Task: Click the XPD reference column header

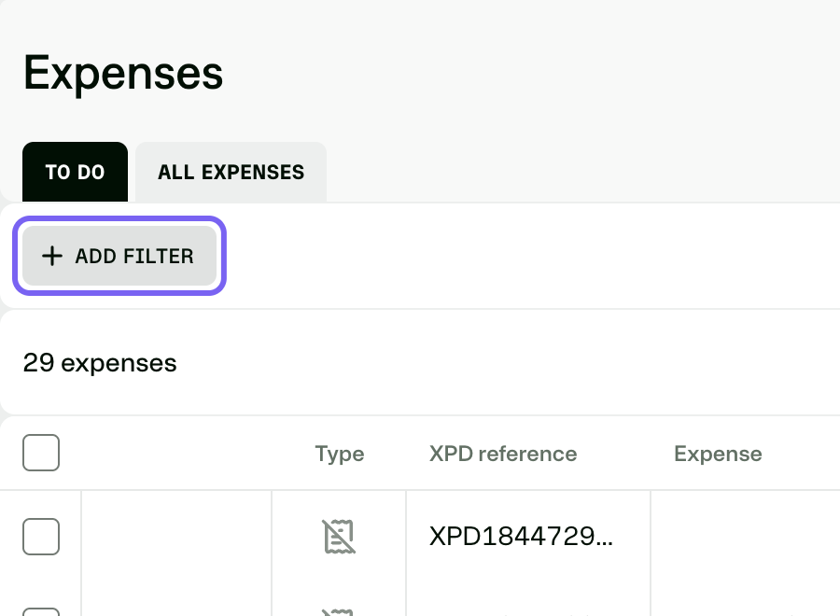Action: [x=503, y=454]
